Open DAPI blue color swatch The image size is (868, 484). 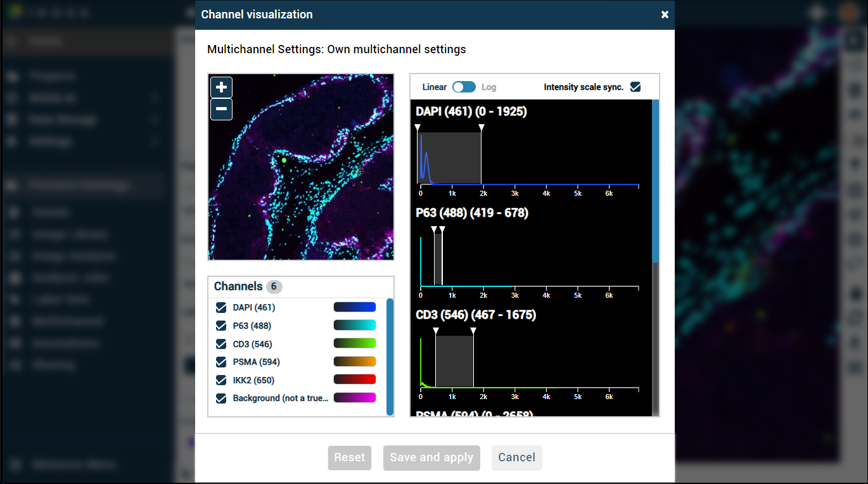355,307
